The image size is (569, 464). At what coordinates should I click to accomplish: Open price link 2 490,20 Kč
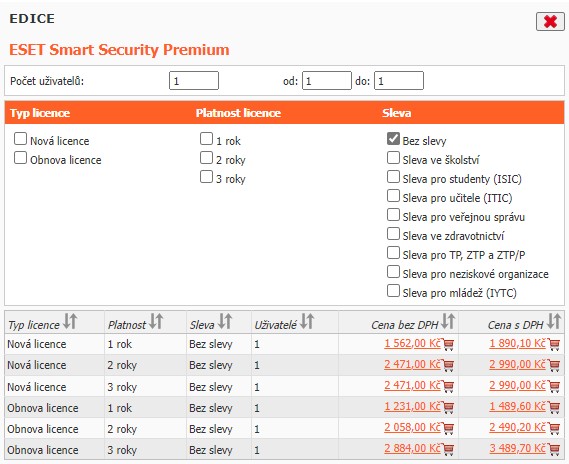pyautogui.click(x=517, y=427)
